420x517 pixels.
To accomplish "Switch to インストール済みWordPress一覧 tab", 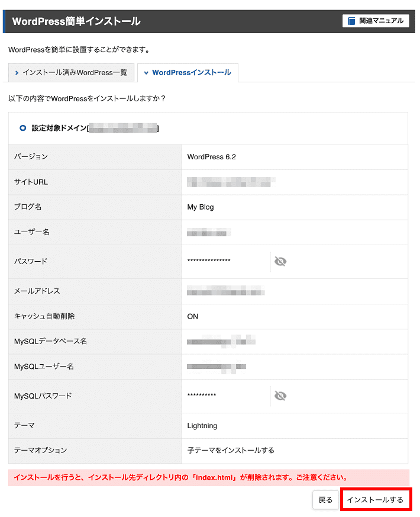I will tap(71, 72).
